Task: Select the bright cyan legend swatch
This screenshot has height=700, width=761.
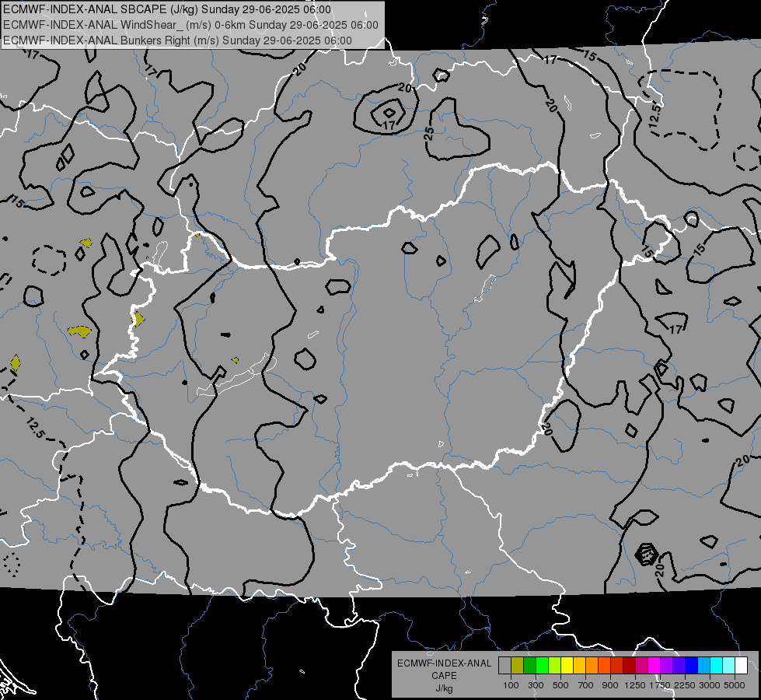Action: (x=717, y=665)
